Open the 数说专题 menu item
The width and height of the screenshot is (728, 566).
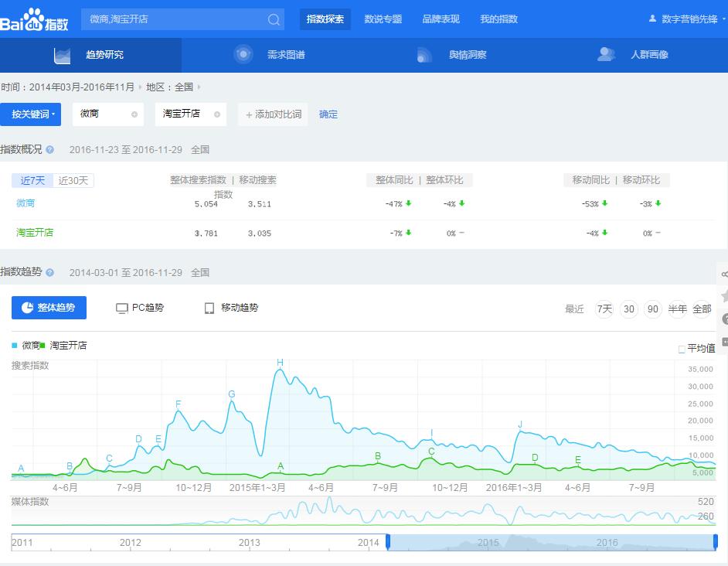click(x=384, y=19)
